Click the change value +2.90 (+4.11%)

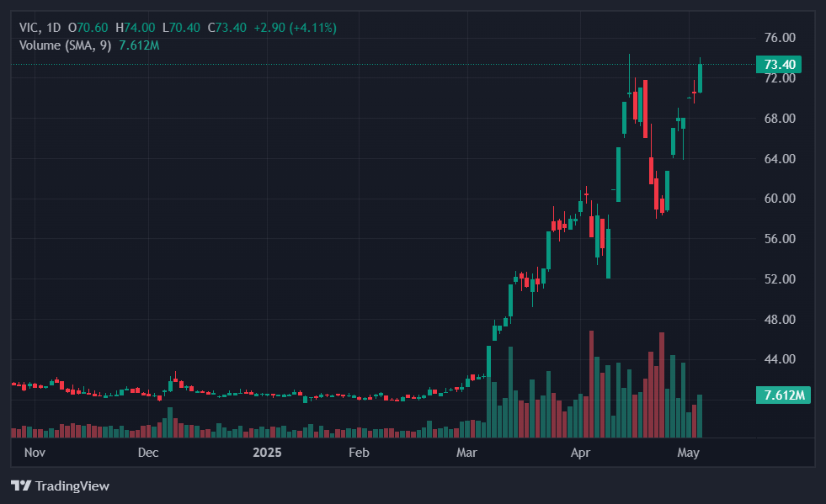tap(295, 28)
